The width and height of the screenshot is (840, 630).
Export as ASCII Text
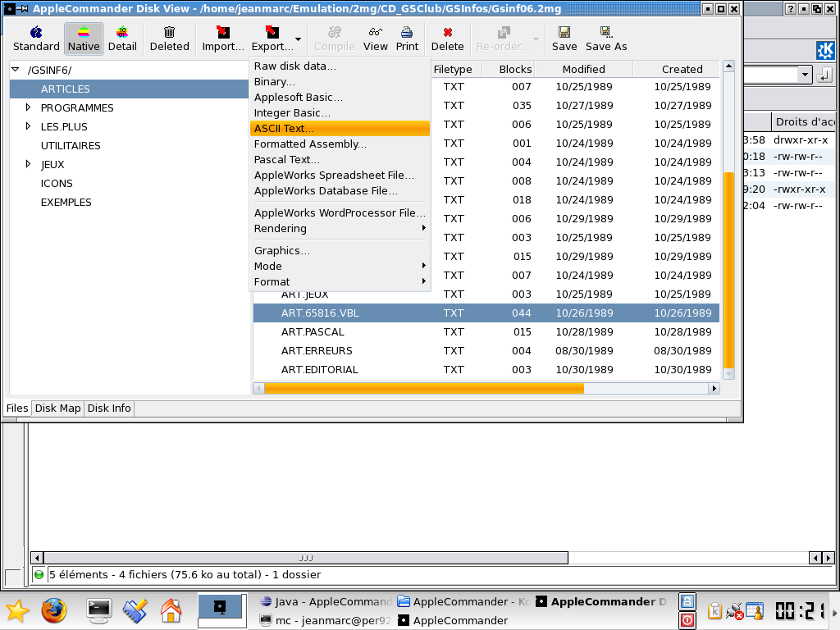click(340, 128)
